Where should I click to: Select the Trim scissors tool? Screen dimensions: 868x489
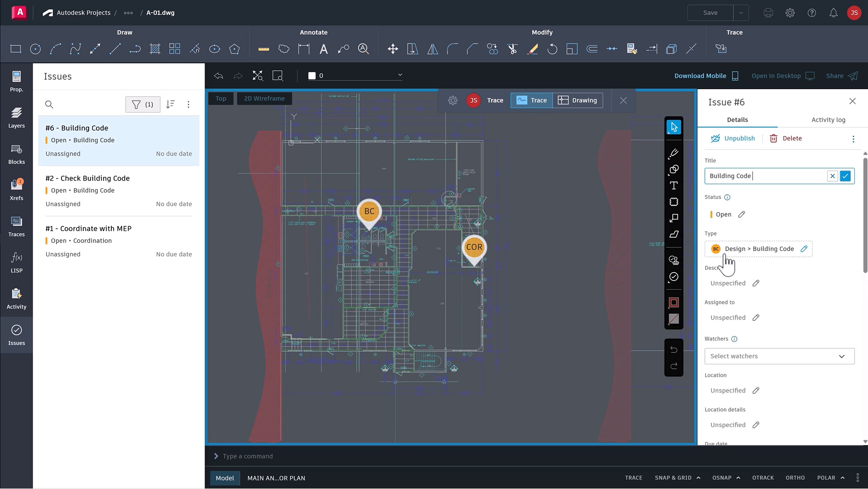point(512,49)
